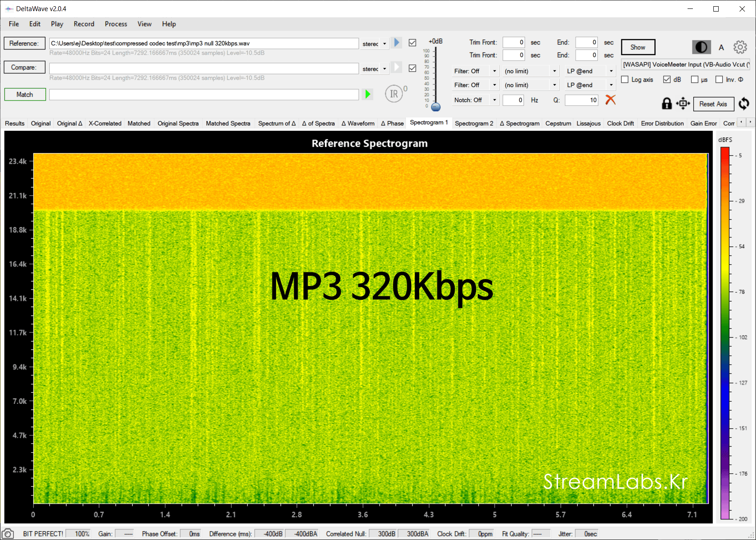This screenshot has width=756, height=540.
Task: Enable the Inv. Φ checkbox
Action: pyautogui.click(x=719, y=80)
